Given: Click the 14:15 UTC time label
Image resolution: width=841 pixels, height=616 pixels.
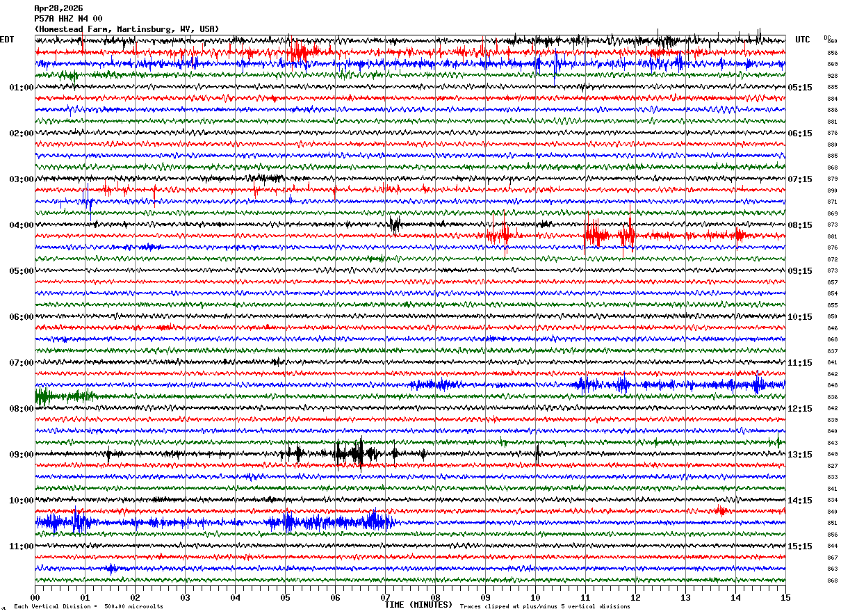Looking at the screenshot, I should 800,501.
